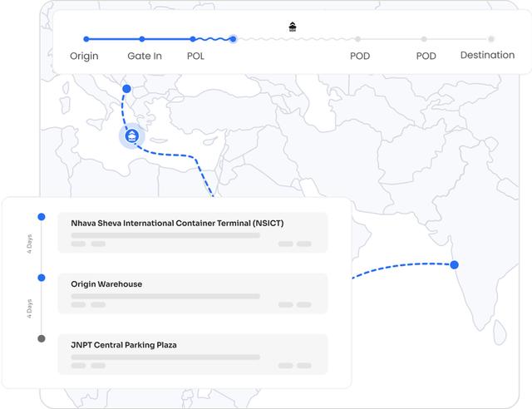Viewport: 532px width, 409px height.
Task: Select the Origin milestone dot on tracker
Action: click(x=86, y=39)
